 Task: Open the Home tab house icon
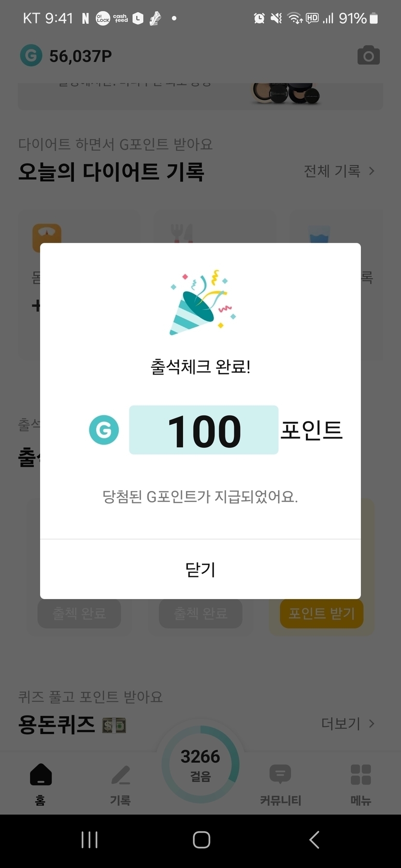tap(41, 774)
